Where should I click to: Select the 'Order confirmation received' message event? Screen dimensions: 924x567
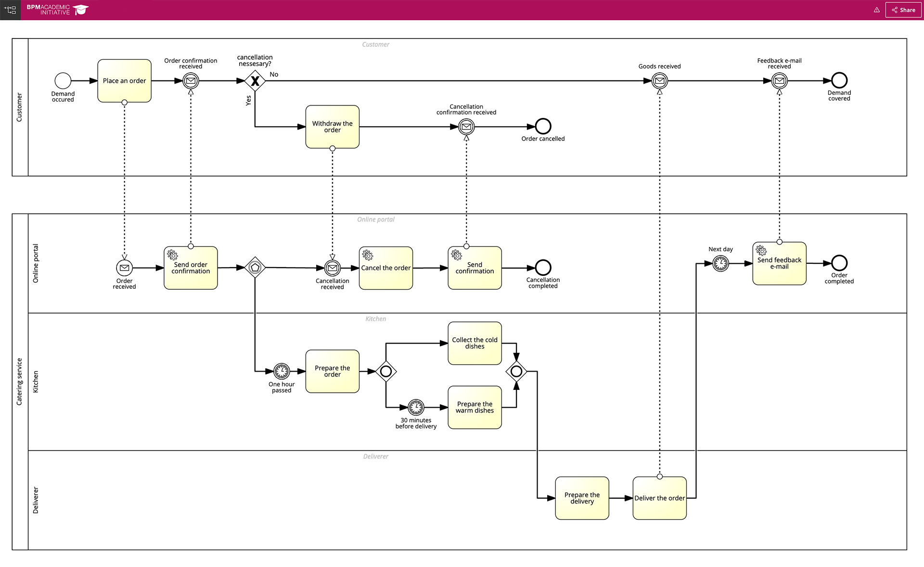pyautogui.click(x=190, y=81)
